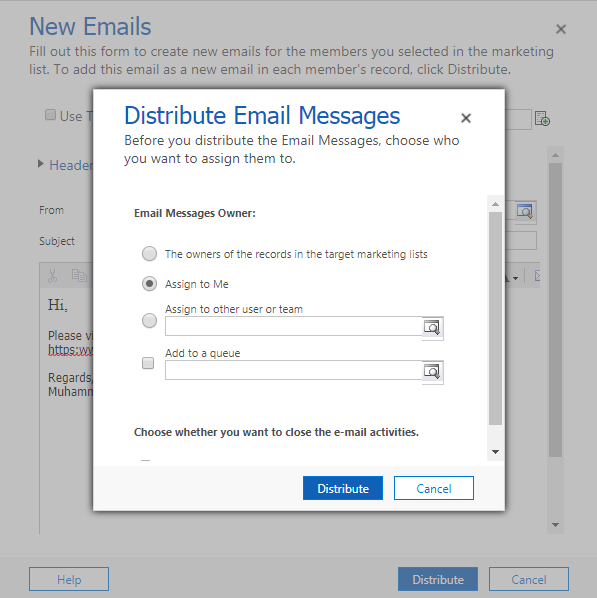
Task: Expand the Header section triangle
Action: click(41, 164)
